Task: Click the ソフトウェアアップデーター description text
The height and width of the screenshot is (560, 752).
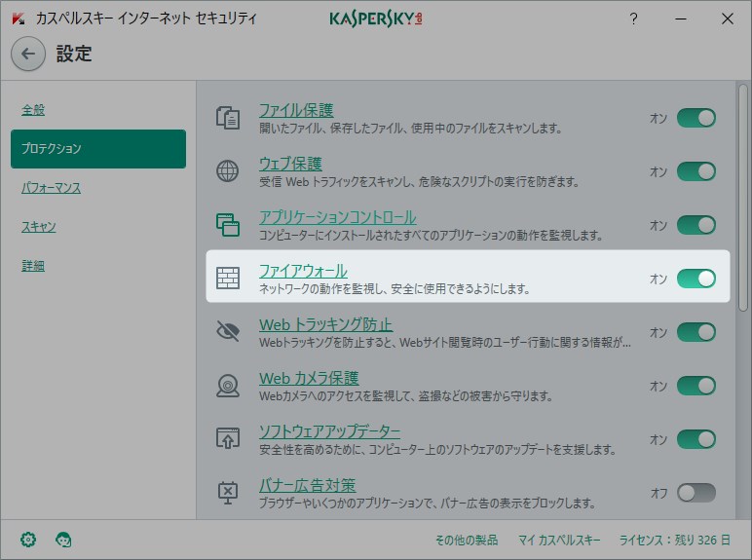Action: [437, 450]
